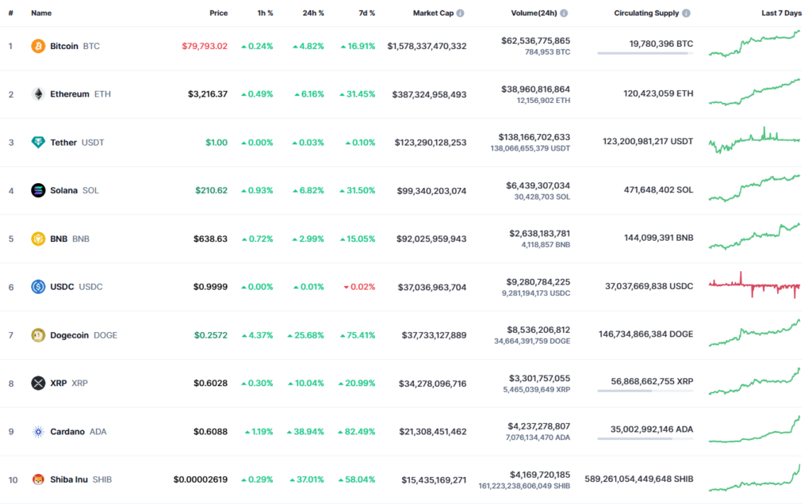
Task: Click the XRP logo icon
Action: pyautogui.click(x=38, y=384)
